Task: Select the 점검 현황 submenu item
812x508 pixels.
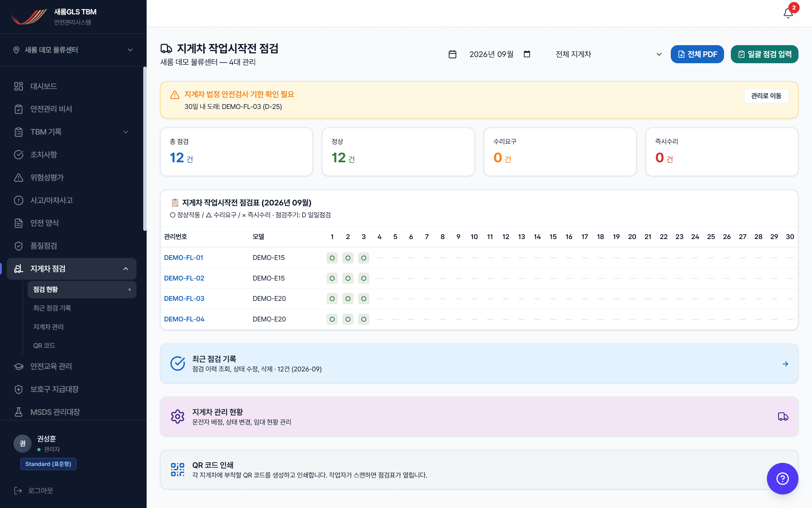Action: 82,290
